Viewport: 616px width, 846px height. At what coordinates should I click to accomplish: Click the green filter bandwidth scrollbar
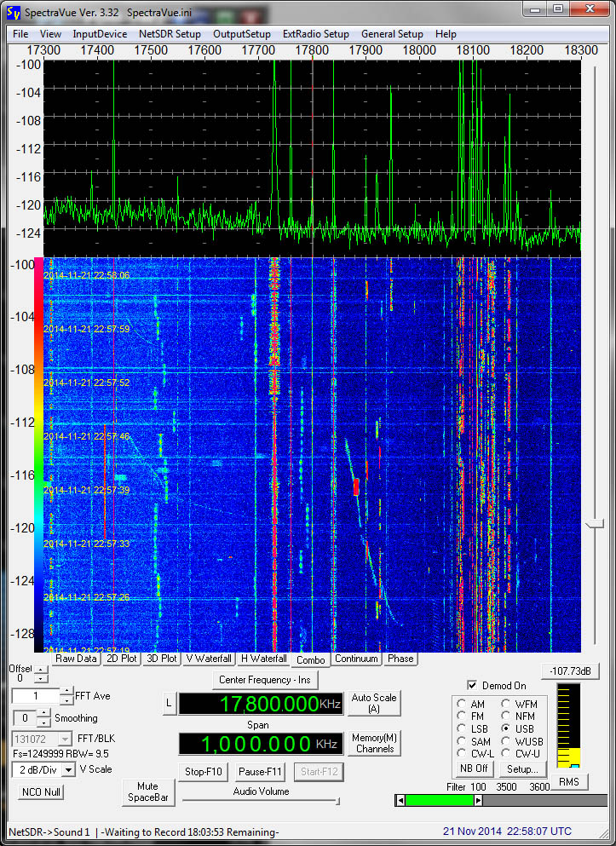[439, 801]
